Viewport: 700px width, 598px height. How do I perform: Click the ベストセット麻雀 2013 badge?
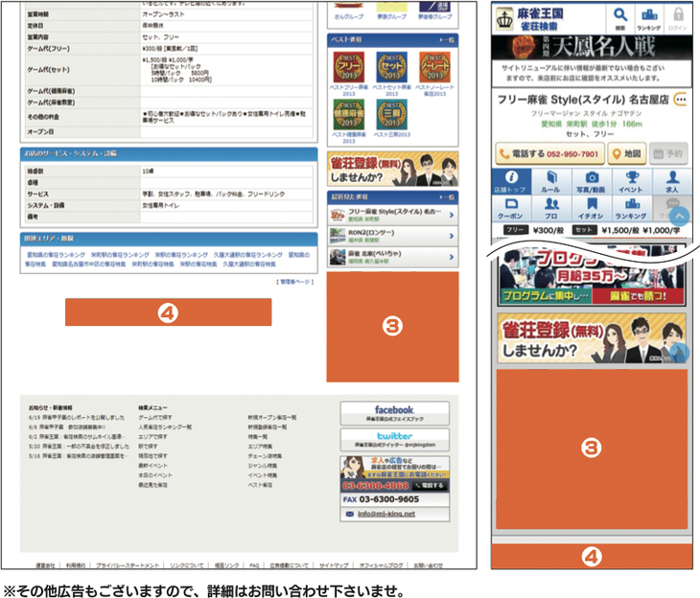(391, 67)
